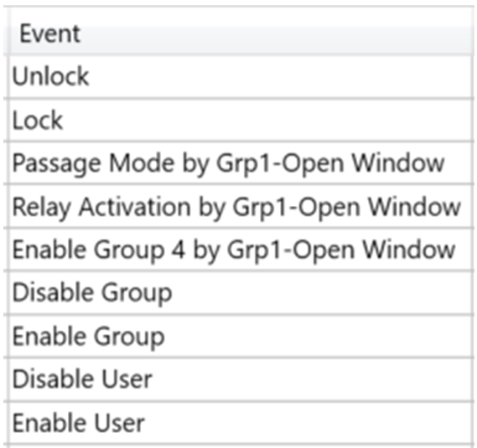Click the header corner cell left of Event
Image resolution: width=477 pixels, height=448 pixels.
point(7,32)
